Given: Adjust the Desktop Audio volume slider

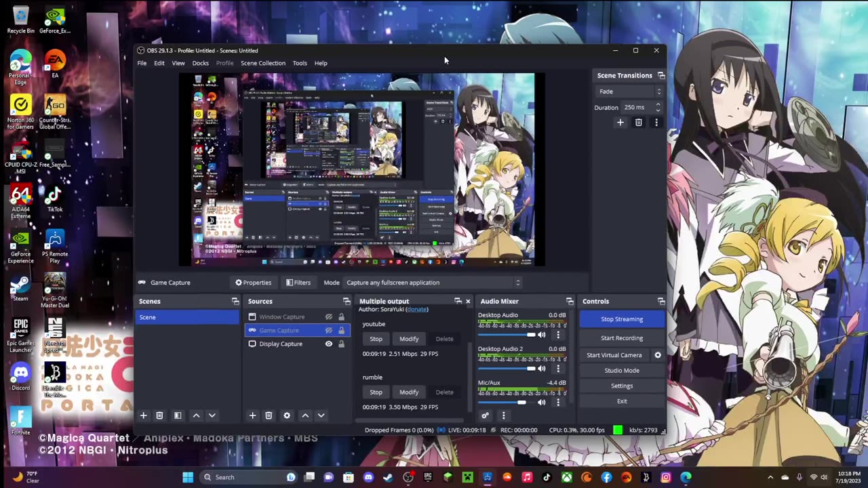Looking at the screenshot, I should click(507, 335).
